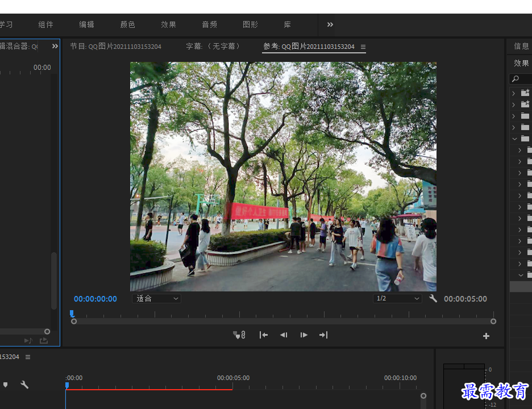
Task: Open the button editor plus icon
Action: pyautogui.click(x=486, y=336)
